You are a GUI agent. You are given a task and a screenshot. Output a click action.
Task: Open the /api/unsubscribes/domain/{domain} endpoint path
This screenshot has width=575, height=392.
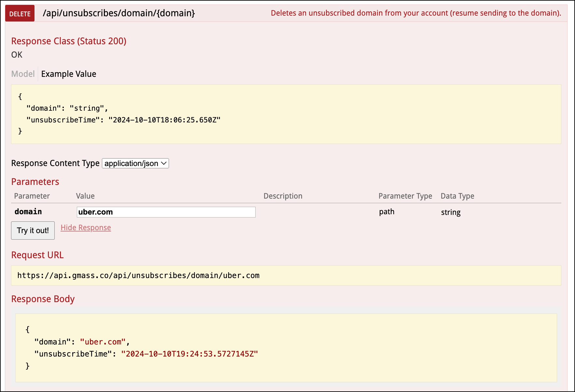tap(119, 13)
